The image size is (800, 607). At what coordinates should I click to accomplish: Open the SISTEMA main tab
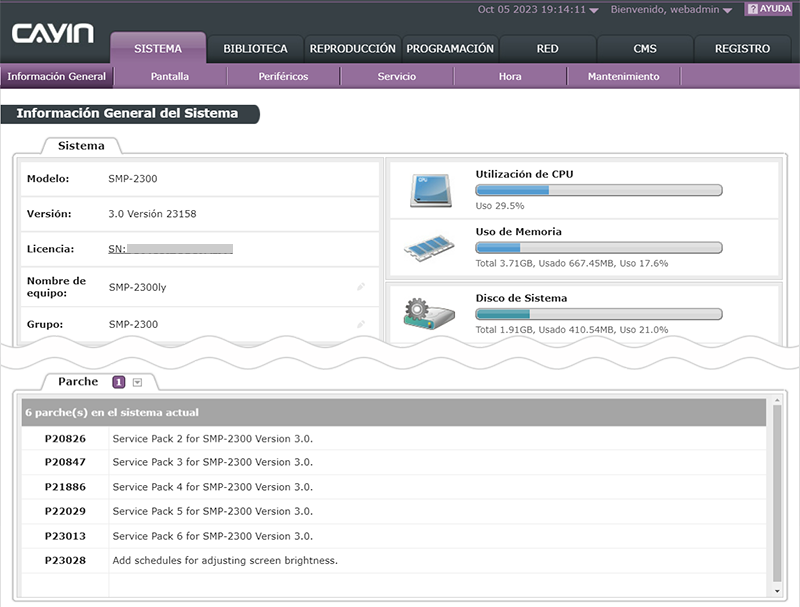(158, 48)
